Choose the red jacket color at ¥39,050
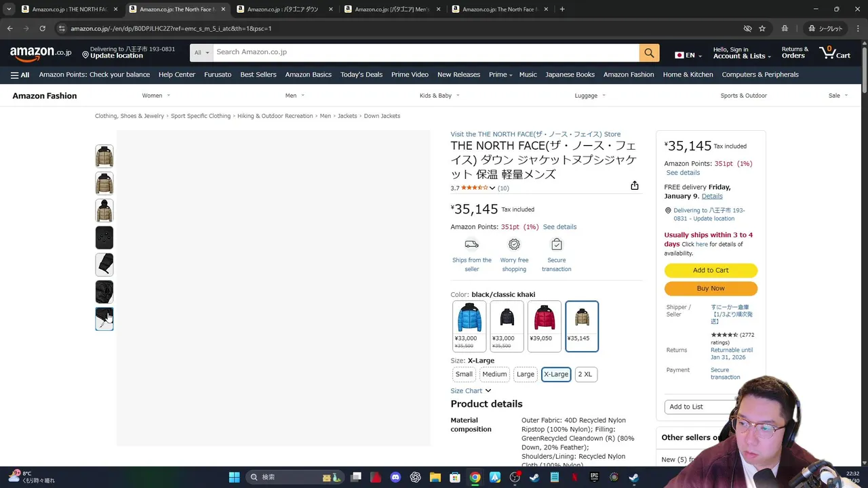Image resolution: width=868 pixels, height=488 pixels. tap(545, 327)
